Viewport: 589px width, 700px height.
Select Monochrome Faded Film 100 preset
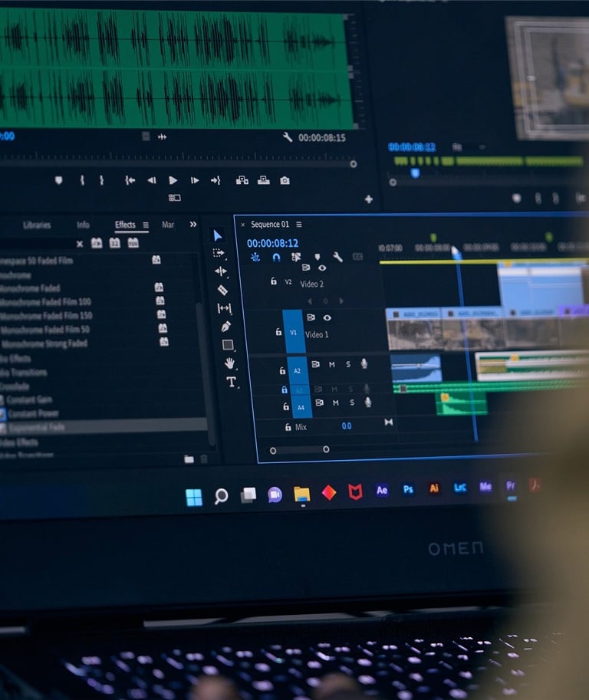pyautogui.click(x=45, y=302)
